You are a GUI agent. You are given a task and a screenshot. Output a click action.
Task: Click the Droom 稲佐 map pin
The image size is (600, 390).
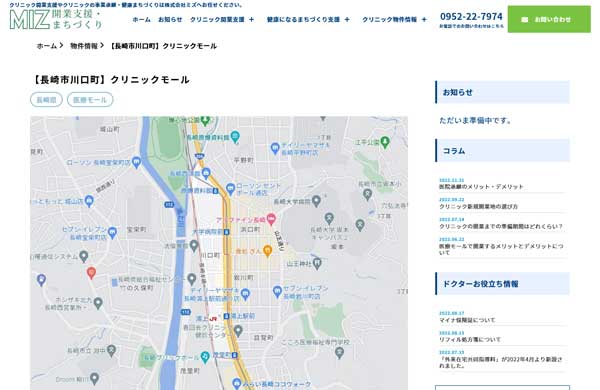[x=94, y=379]
